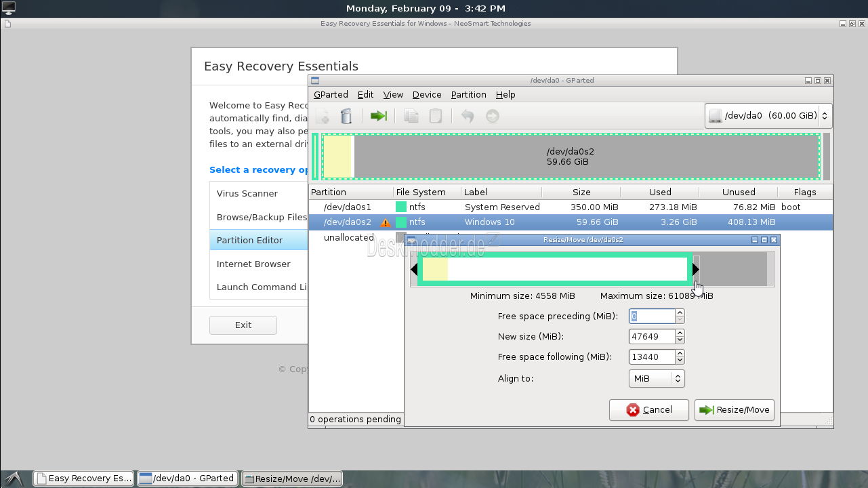868x488 pixels.
Task: Select Virus Scanner recovery option
Action: coord(260,193)
